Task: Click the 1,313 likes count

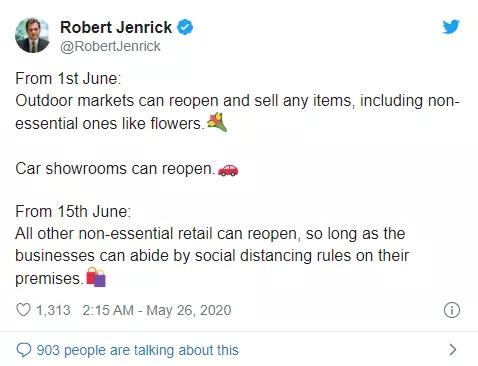Action: click(53, 310)
